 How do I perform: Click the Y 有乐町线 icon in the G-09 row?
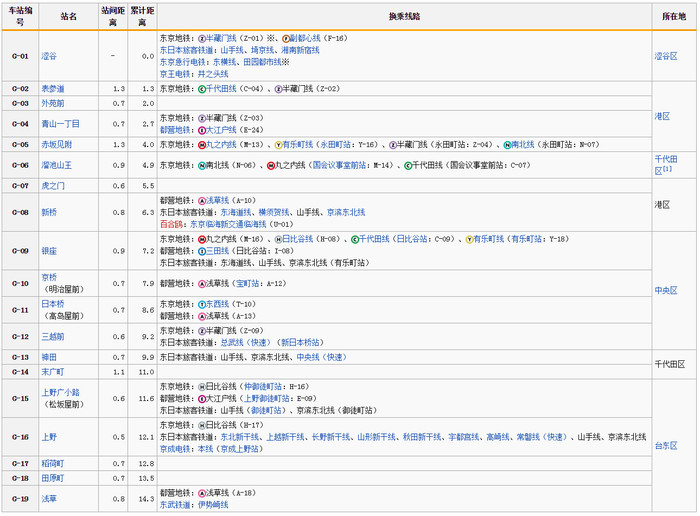470,239
